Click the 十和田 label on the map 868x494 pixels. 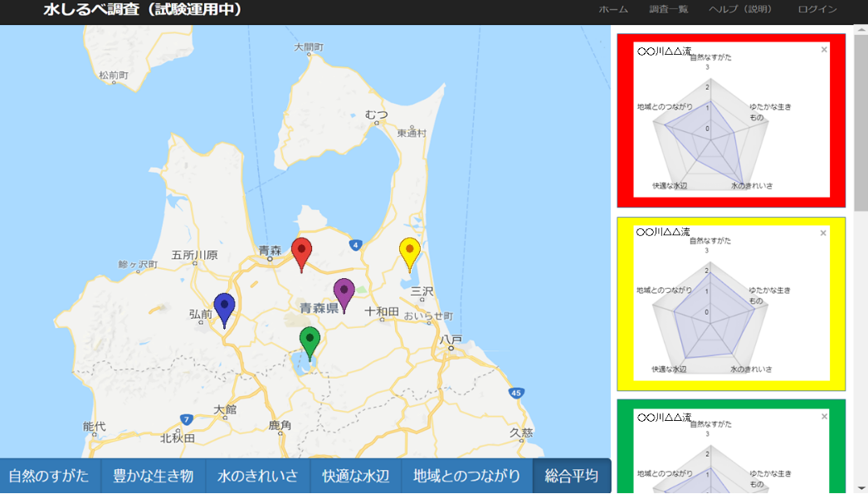[382, 311]
